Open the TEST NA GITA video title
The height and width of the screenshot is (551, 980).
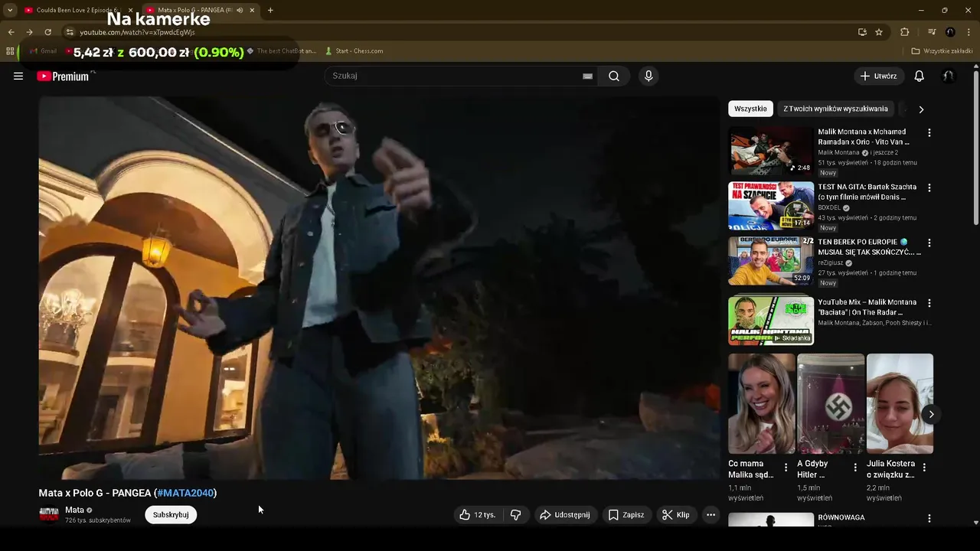point(867,192)
